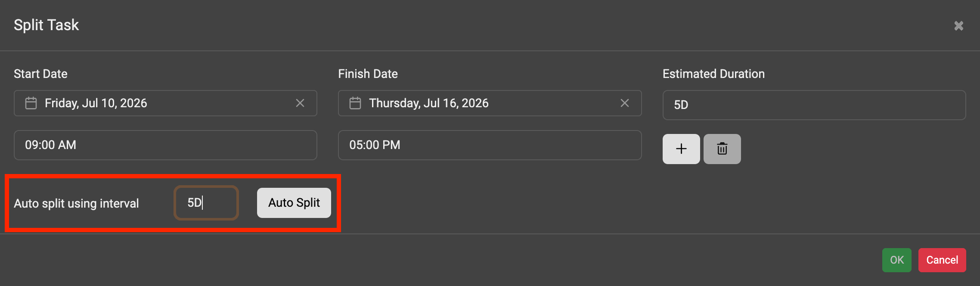Click the Start Date calendar icon

pos(31,103)
